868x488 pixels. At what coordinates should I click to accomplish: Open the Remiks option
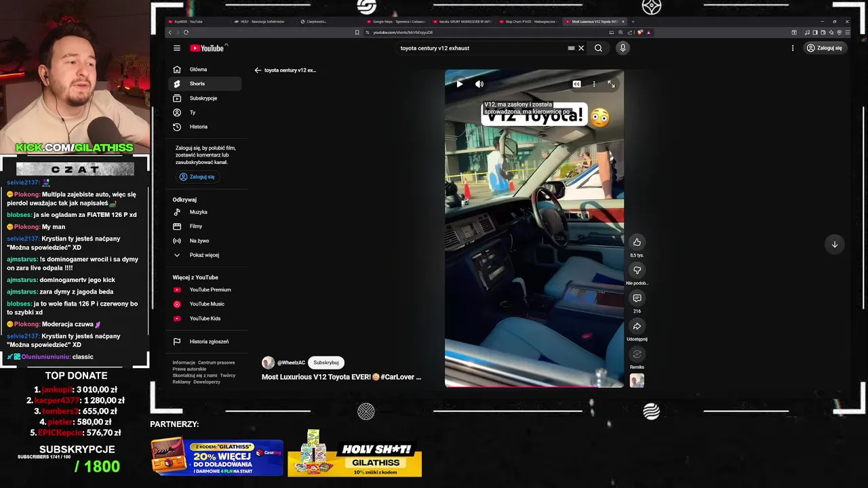[637, 354]
